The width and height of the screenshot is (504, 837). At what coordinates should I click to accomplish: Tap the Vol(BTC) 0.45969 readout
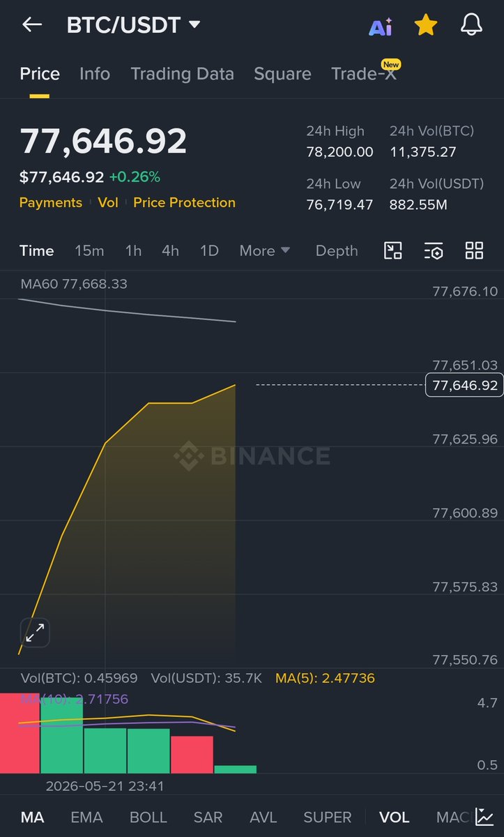click(79, 678)
